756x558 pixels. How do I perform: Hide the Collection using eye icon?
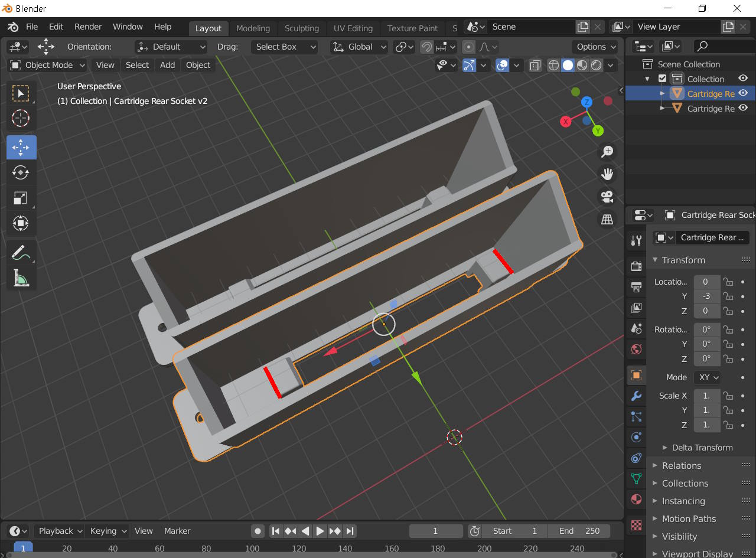point(743,79)
